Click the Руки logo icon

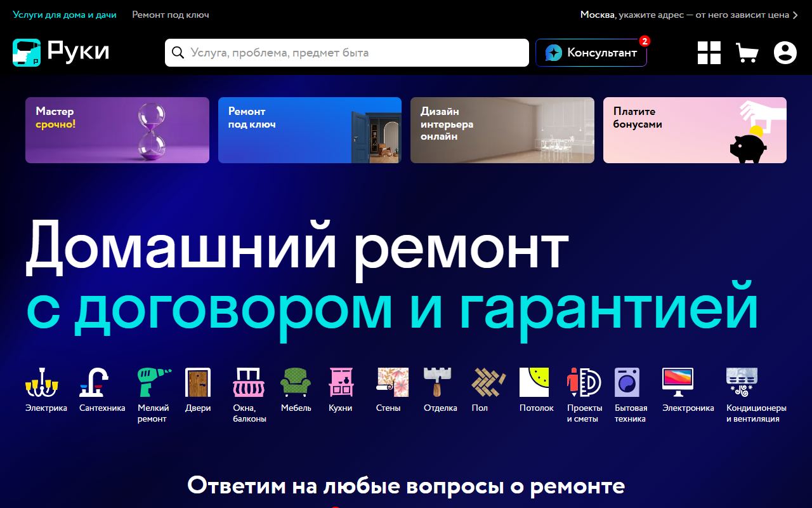pyautogui.click(x=27, y=53)
